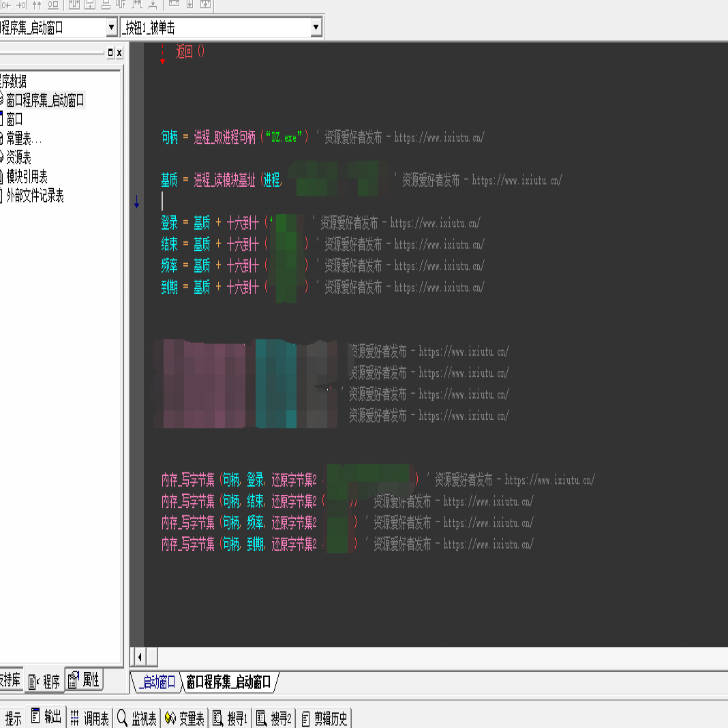Open the 变量表 variables tab
728x728 pixels.
point(185,718)
